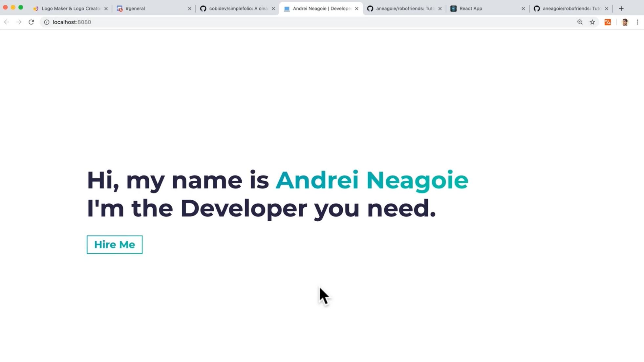
Task: Click the GitHub favicon on the cobidev/simplefolio tab
Action: 204,9
